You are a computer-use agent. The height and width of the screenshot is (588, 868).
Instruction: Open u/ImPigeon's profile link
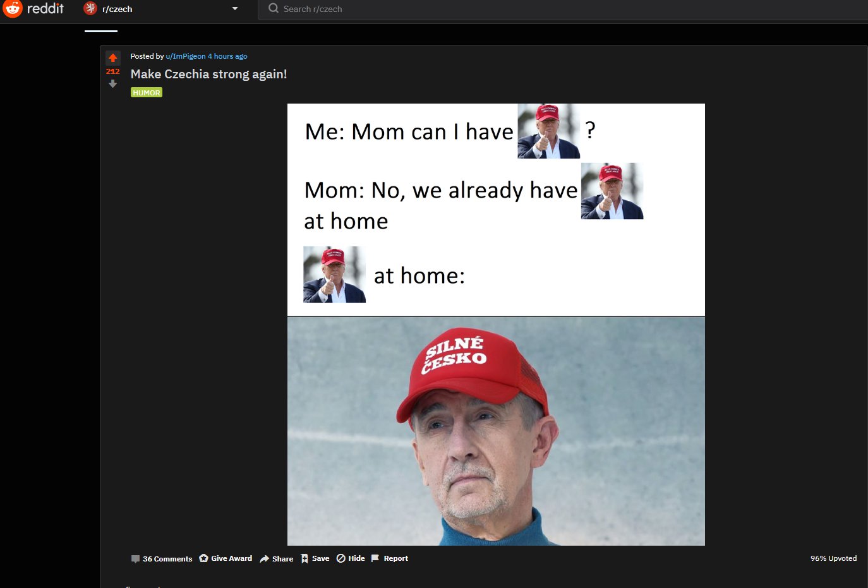186,56
